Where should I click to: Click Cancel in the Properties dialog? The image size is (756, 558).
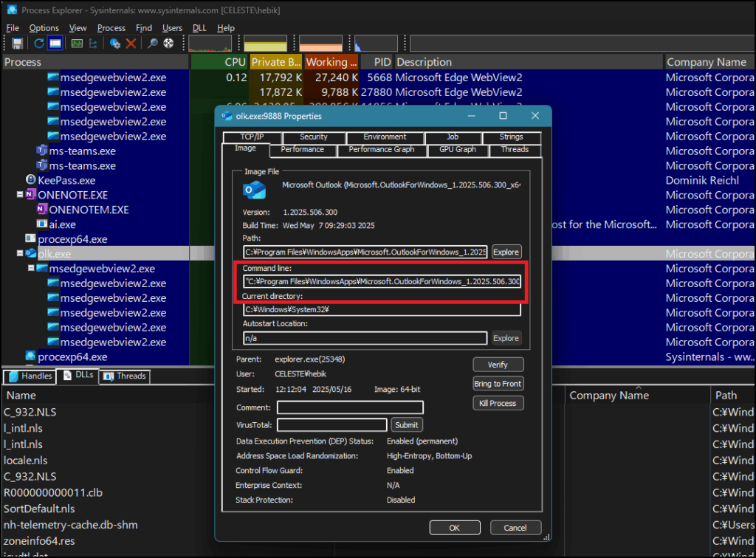click(x=515, y=528)
